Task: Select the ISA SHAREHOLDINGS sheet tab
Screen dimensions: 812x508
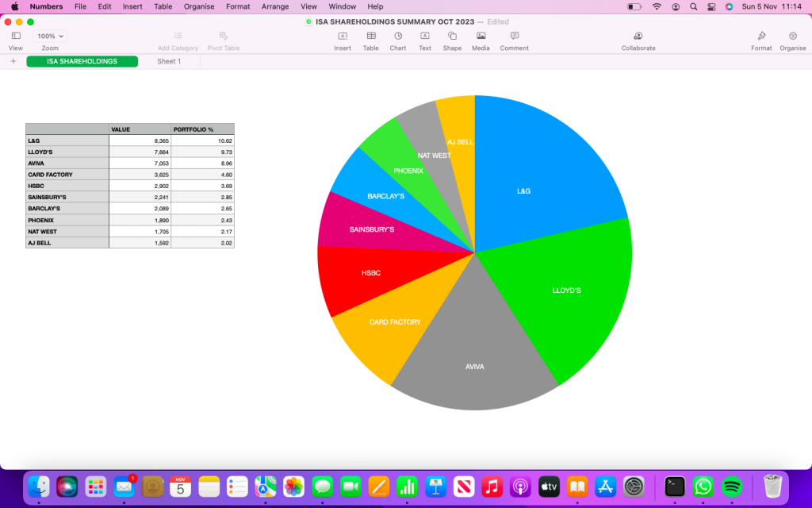Action: (x=82, y=61)
